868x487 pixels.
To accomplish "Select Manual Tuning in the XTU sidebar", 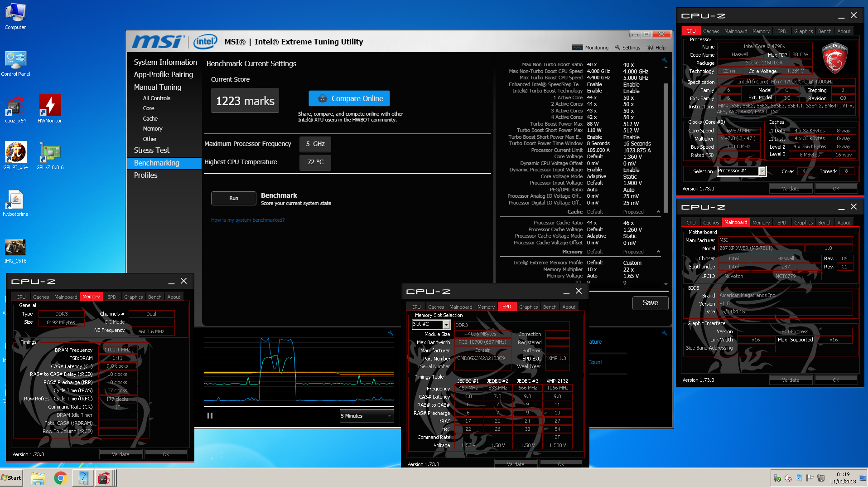I will click(x=158, y=87).
